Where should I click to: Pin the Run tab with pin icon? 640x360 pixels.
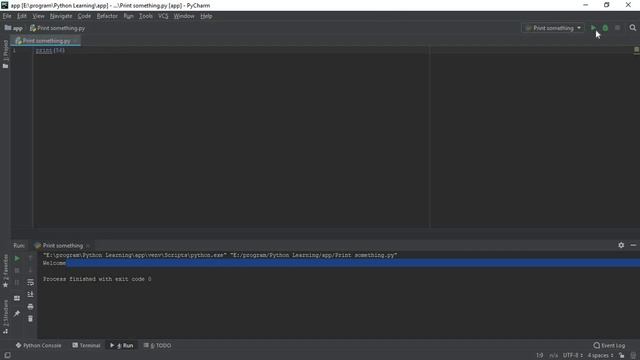click(17, 313)
